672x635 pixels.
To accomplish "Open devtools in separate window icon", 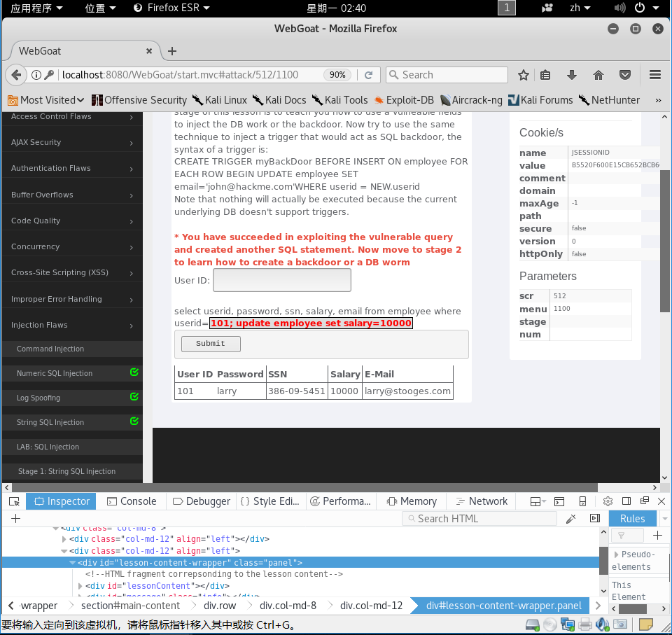I will tap(644, 501).
